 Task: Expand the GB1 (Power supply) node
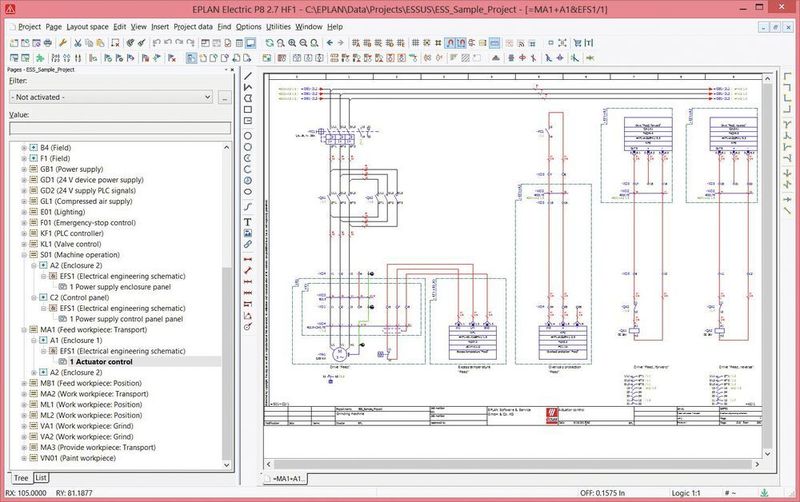coord(24,169)
